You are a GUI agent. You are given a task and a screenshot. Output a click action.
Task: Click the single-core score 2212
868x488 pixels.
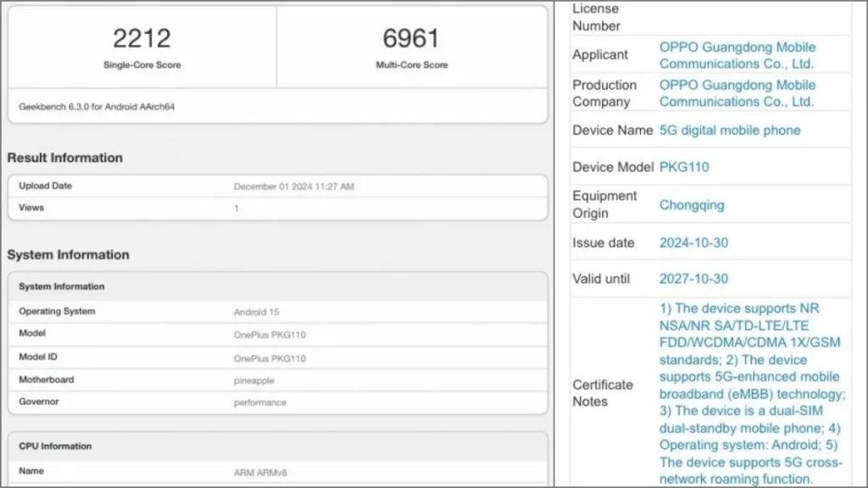[x=142, y=38]
